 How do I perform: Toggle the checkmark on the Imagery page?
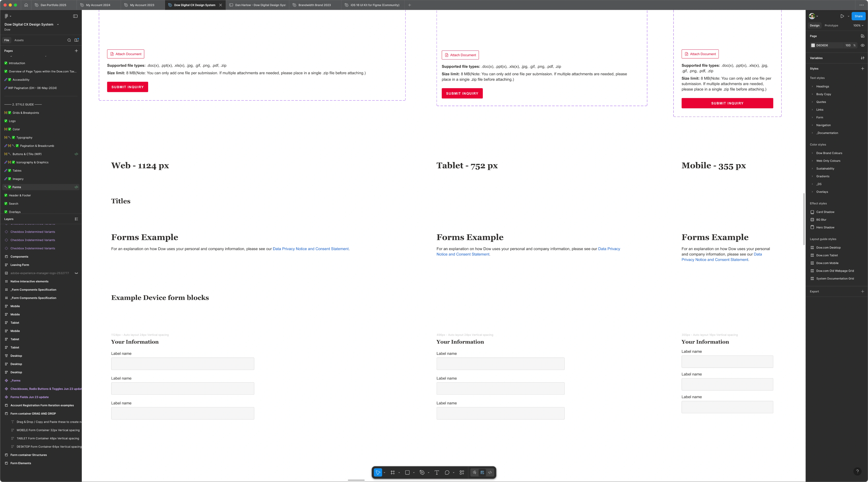[x=9, y=179]
